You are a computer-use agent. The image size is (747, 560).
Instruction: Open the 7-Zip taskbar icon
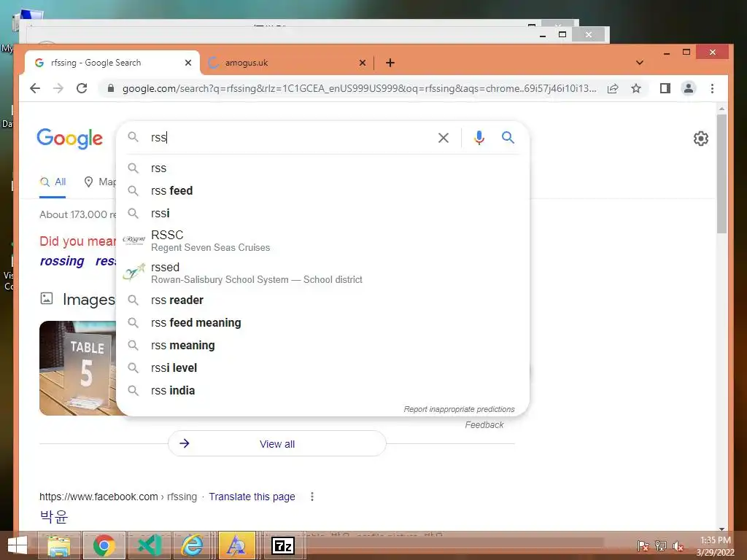point(283,545)
